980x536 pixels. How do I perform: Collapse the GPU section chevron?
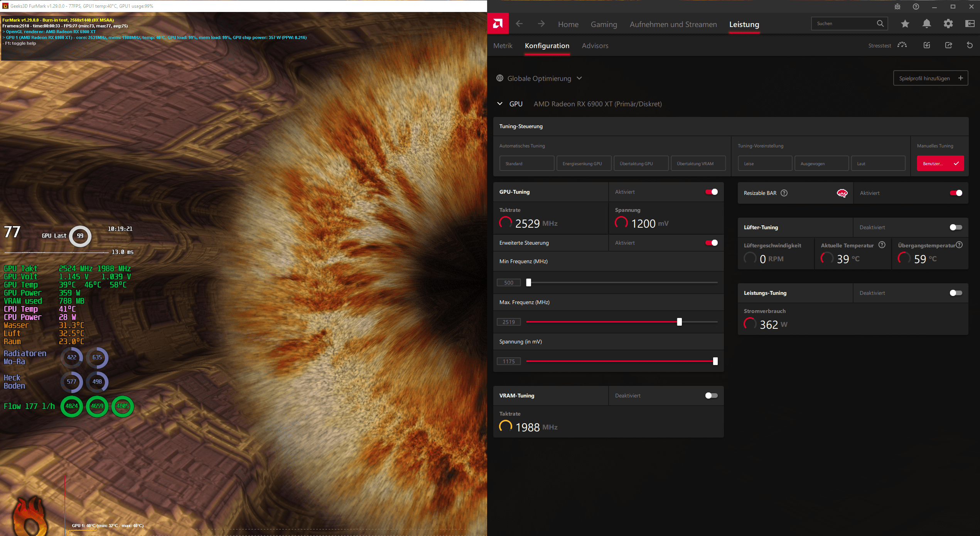pyautogui.click(x=500, y=104)
